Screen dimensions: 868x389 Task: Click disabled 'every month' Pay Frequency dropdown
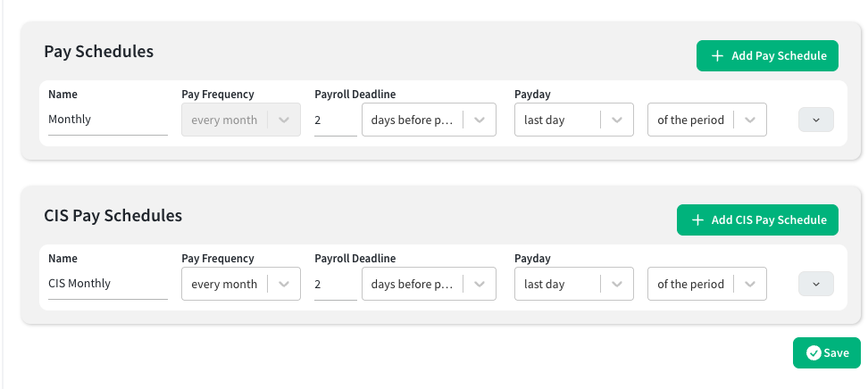(x=241, y=120)
